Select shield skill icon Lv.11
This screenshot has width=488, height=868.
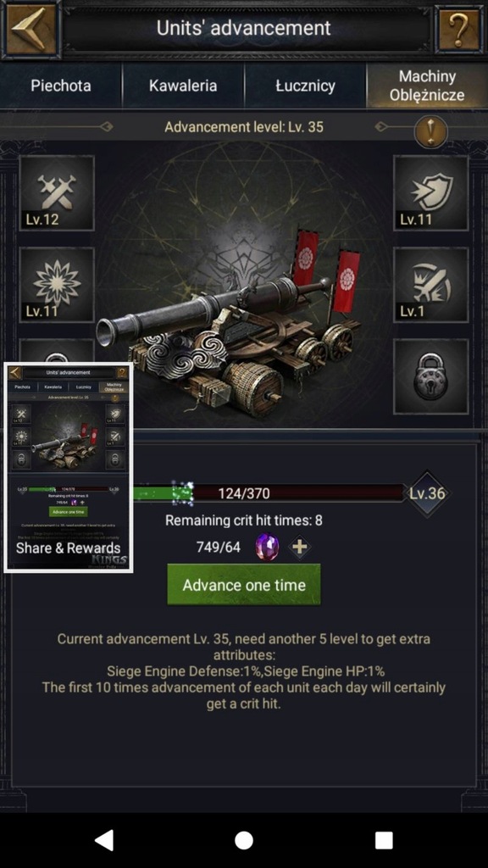point(431,192)
